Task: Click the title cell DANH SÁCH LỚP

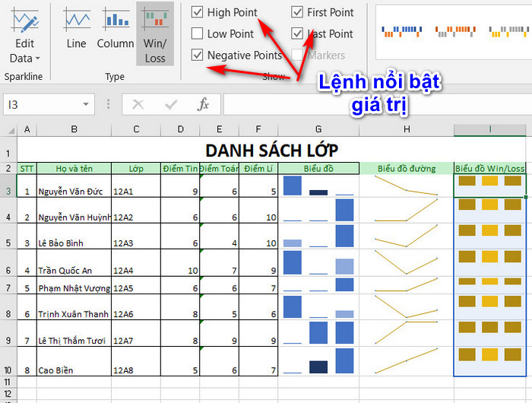Action: tap(271, 150)
